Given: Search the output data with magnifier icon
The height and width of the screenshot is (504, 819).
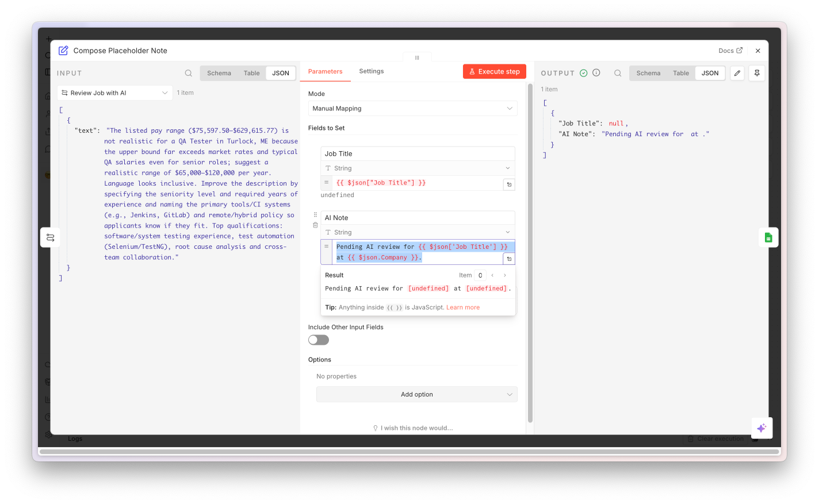Looking at the screenshot, I should (618, 73).
